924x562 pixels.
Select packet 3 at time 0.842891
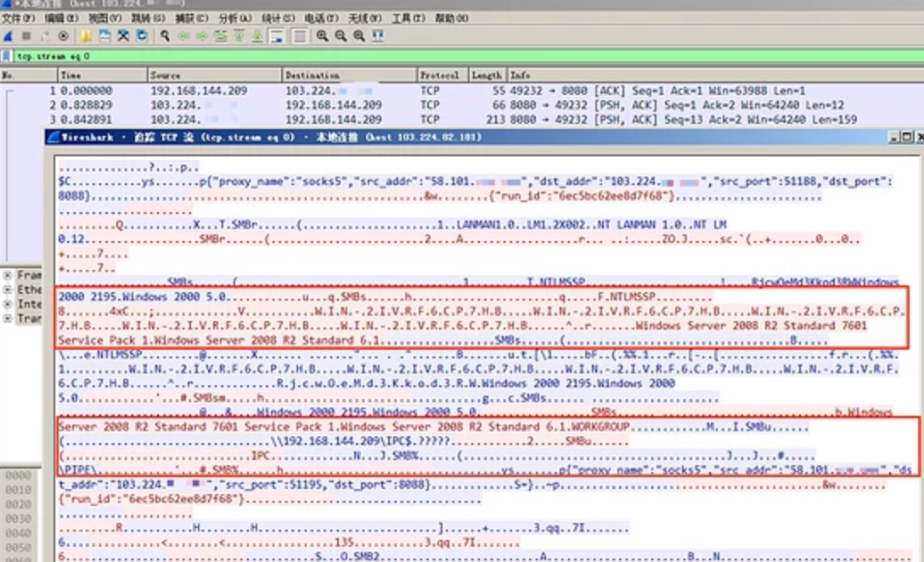click(x=462, y=120)
